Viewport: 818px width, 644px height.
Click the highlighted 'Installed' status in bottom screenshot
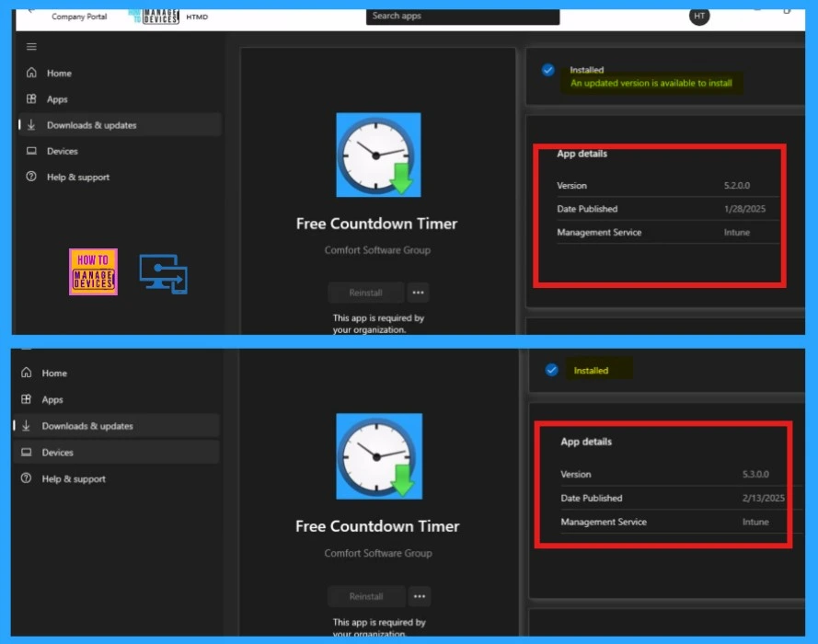coord(591,370)
